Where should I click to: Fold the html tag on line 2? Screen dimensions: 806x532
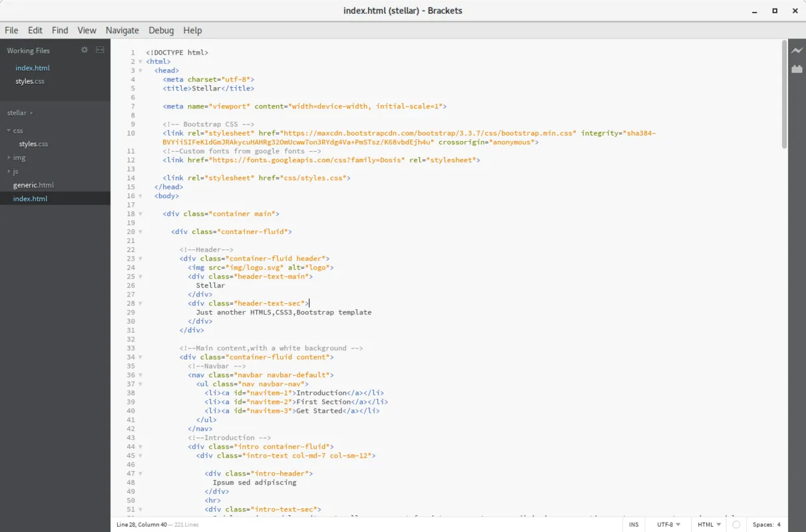pos(140,62)
